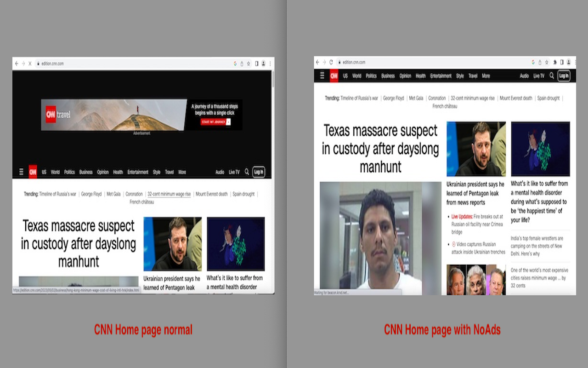Address bar in left normal window
588x368 pixels.
tap(133, 63)
